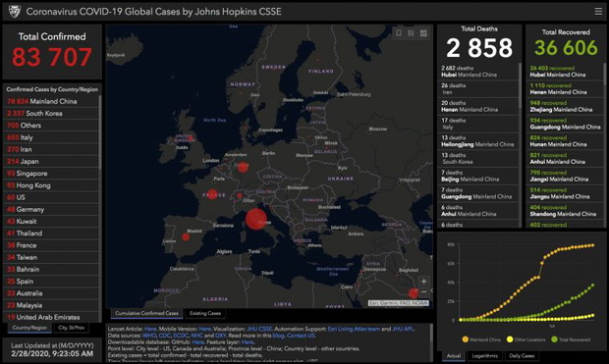Click the red circle over Germany
The width and height of the screenshot is (609, 364).
243,167
